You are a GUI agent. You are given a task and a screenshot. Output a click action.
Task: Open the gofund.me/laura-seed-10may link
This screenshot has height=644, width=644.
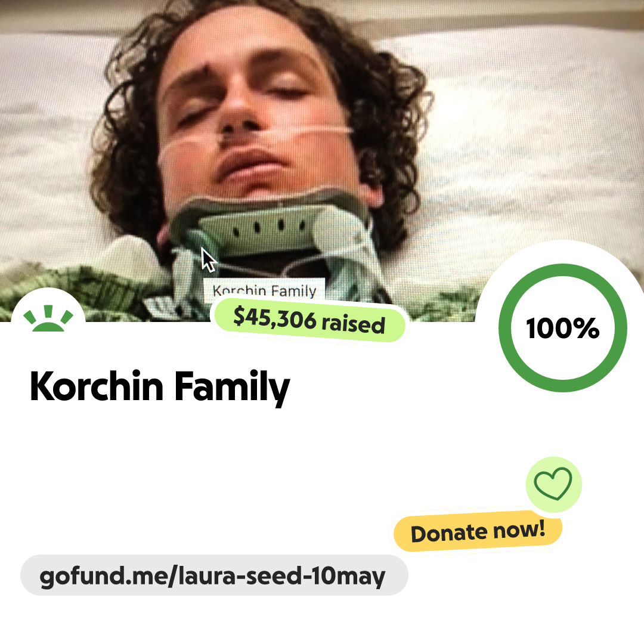tap(212, 576)
